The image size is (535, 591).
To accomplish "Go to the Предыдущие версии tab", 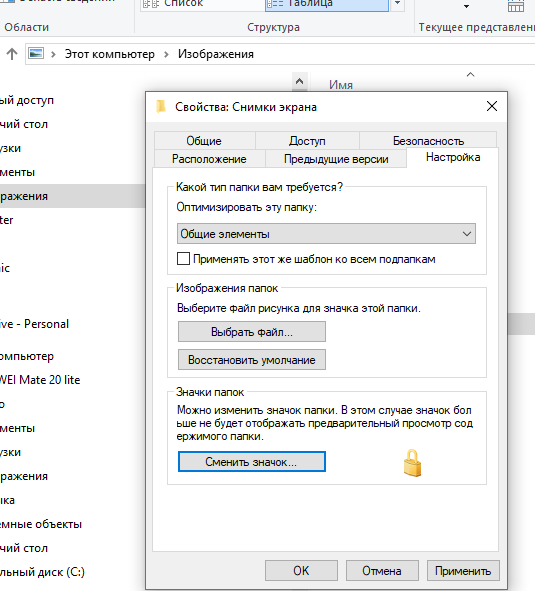I will click(x=336, y=159).
